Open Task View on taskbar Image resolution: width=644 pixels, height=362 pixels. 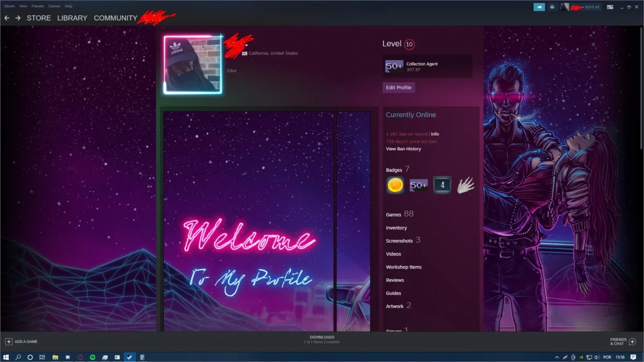42,357
